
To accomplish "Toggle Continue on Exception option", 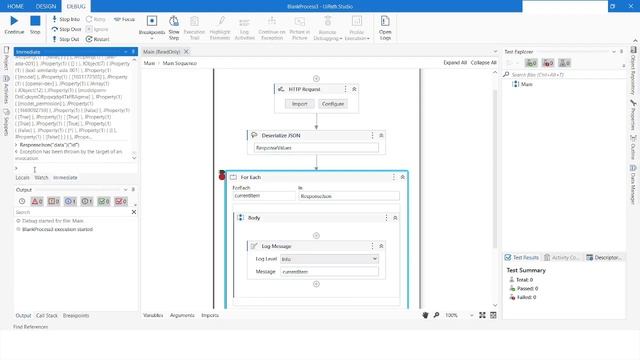I will (272, 28).
